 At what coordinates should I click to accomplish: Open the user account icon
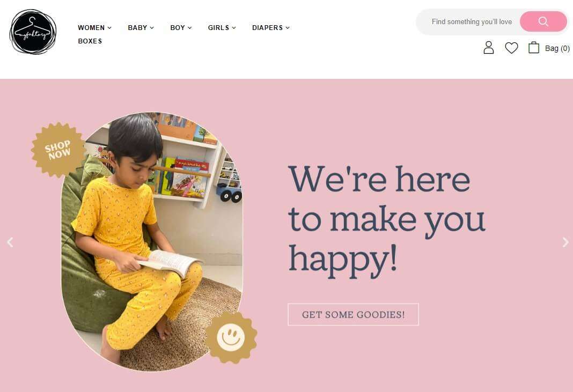tap(489, 48)
